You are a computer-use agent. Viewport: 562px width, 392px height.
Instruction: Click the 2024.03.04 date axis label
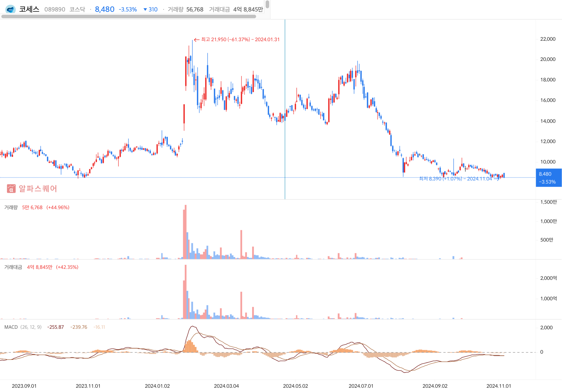tap(226, 386)
